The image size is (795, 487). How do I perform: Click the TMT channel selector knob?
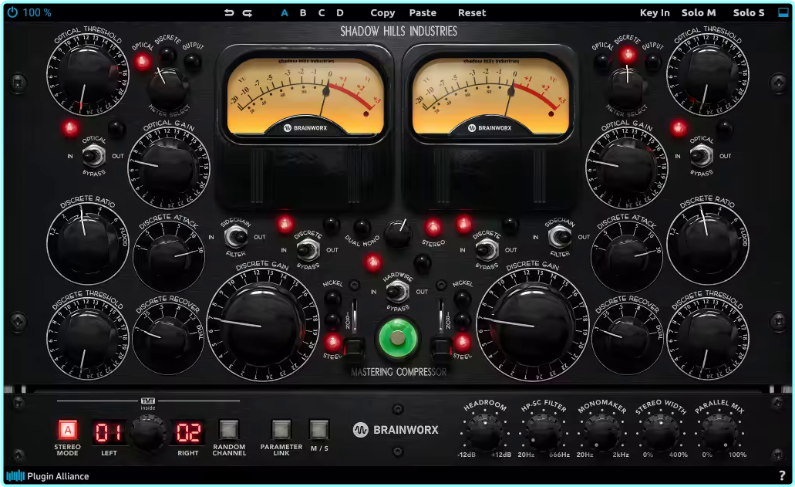(148, 433)
